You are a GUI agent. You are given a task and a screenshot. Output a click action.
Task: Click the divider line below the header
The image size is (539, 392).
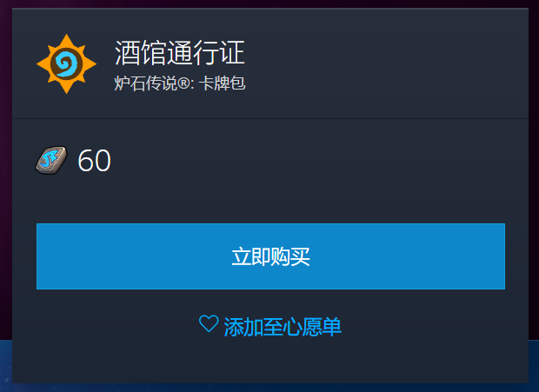coord(270,118)
